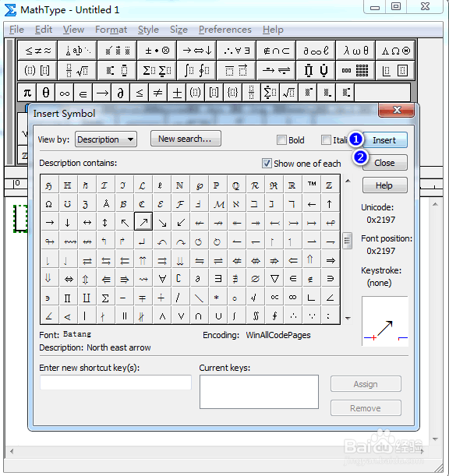
Task: Select the south east arrow symbol
Action: [162, 223]
